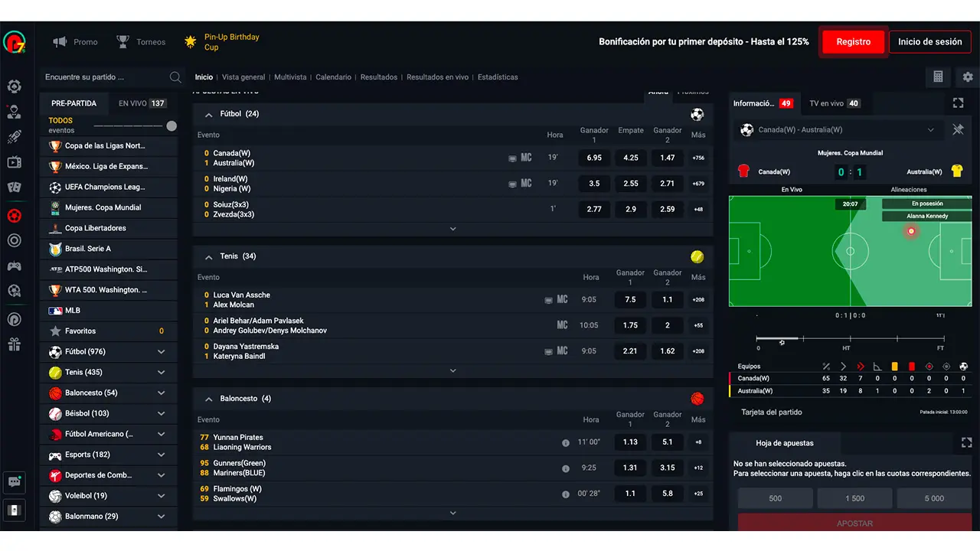Open the playing cards sidebar icon
The height and width of the screenshot is (551, 980).
(x=14, y=187)
